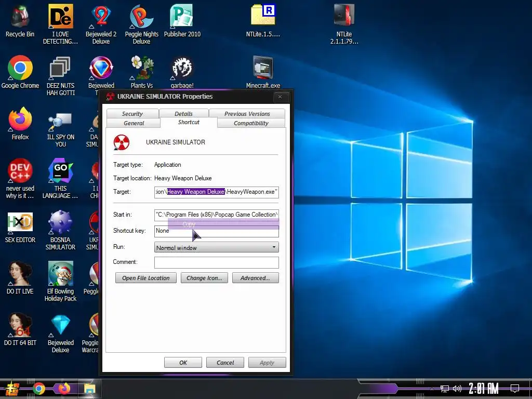Image resolution: width=532 pixels, height=399 pixels.
Task: Open File Explorer from the taskbar
Action: tap(89, 389)
